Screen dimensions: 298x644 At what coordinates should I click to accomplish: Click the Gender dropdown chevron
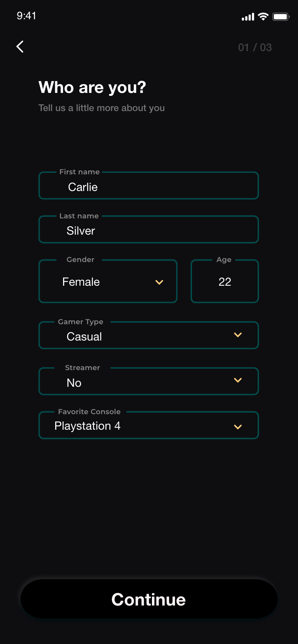tap(159, 282)
